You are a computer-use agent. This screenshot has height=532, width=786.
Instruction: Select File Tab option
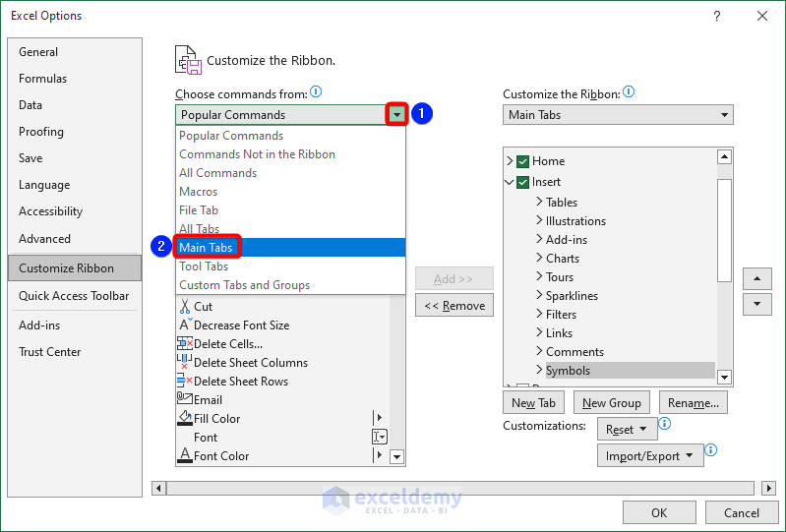pos(290,209)
